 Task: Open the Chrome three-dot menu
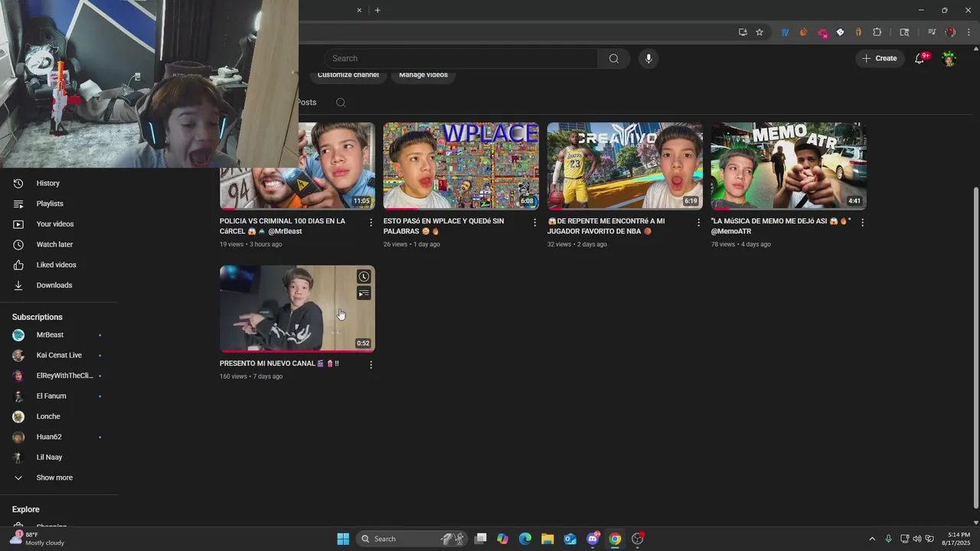click(969, 32)
